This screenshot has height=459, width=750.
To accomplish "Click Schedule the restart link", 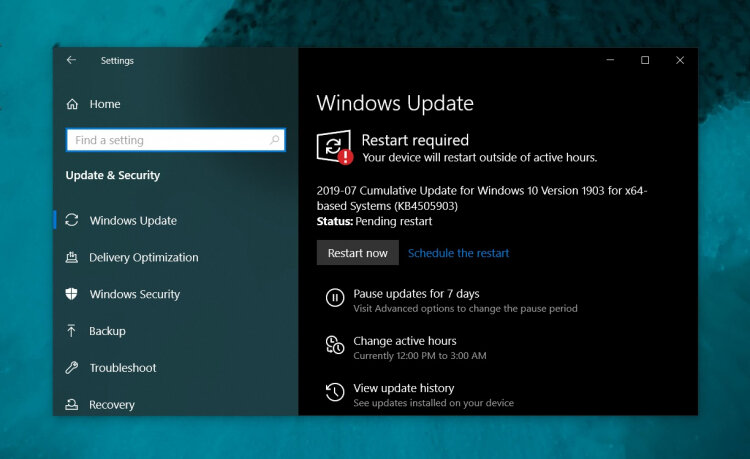I will pyautogui.click(x=458, y=253).
